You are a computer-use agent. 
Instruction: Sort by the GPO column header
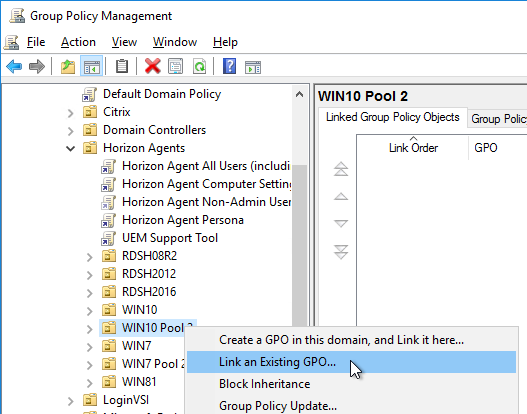click(x=498, y=148)
